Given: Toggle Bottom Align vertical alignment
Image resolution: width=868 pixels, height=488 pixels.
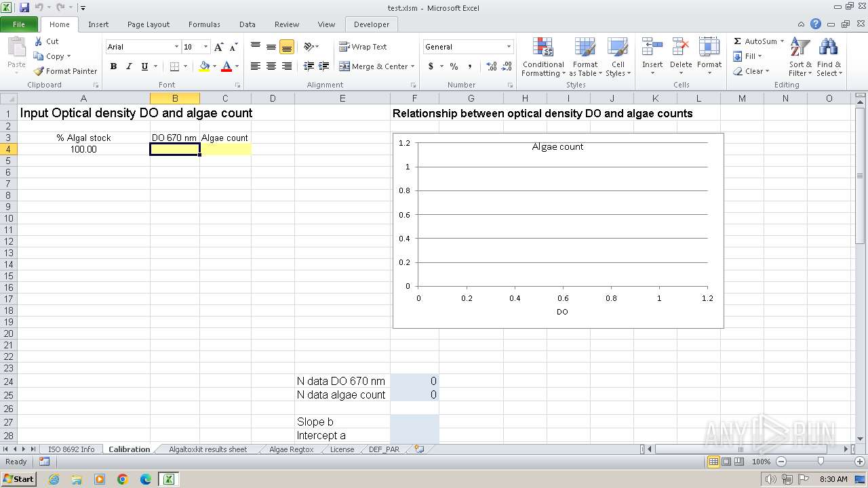Looking at the screenshot, I should click(x=287, y=47).
